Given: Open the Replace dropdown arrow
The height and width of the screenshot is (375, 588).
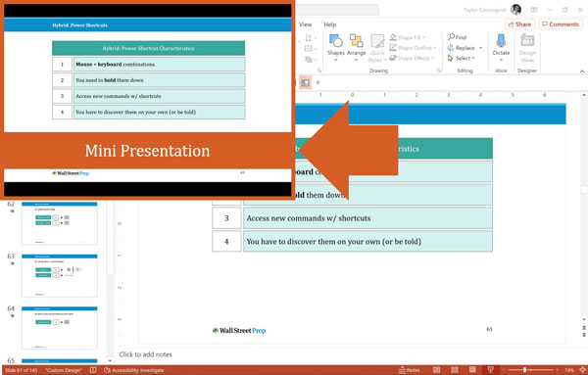Looking at the screenshot, I should point(480,48).
